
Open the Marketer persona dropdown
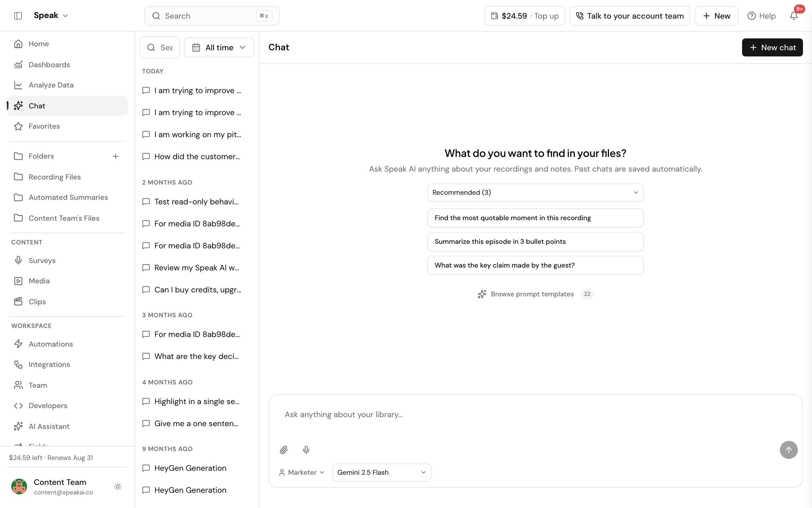[302, 472]
